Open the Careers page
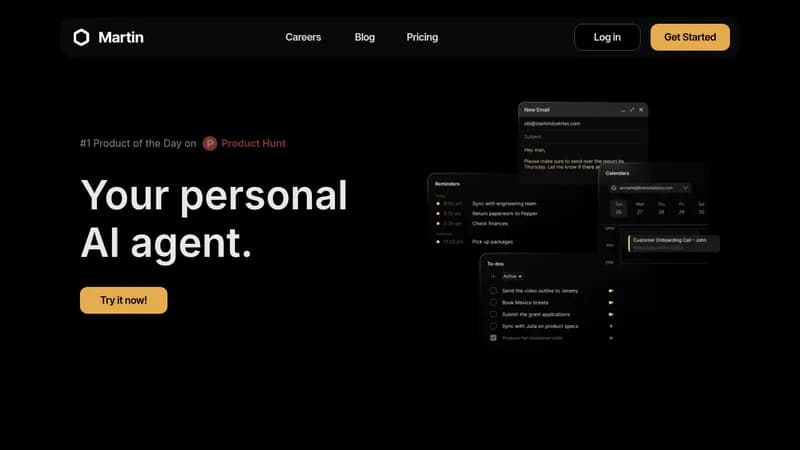 pos(303,37)
